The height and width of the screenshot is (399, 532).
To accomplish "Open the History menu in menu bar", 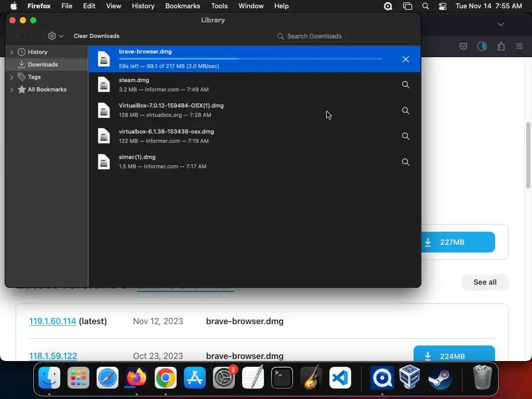I will point(143,6).
